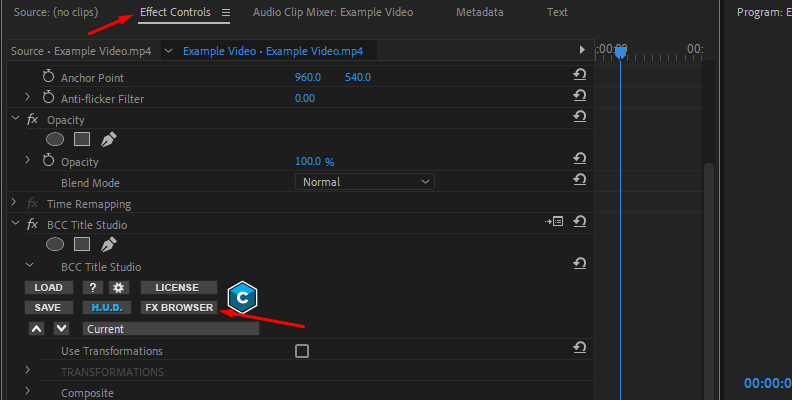Click the FX BROWSER button

(179, 308)
